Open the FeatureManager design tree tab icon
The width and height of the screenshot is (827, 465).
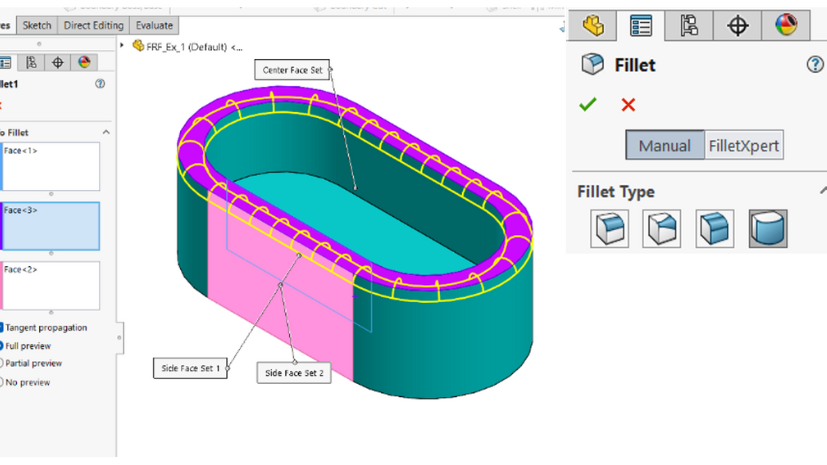[x=593, y=25]
